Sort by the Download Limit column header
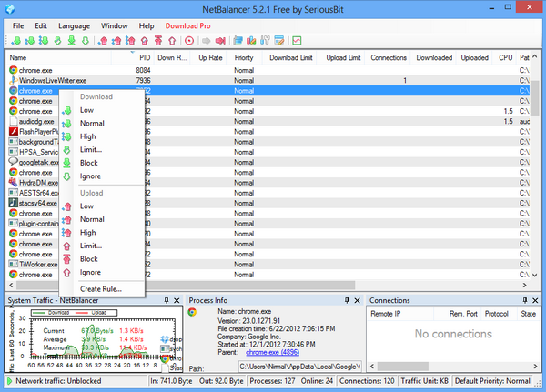The height and width of the screenshot is (392, 546). point(291,58)
